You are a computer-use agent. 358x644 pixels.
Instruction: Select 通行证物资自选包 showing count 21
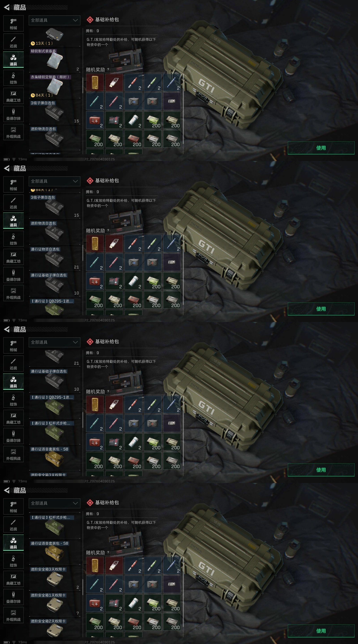click(x=55, y=258)
